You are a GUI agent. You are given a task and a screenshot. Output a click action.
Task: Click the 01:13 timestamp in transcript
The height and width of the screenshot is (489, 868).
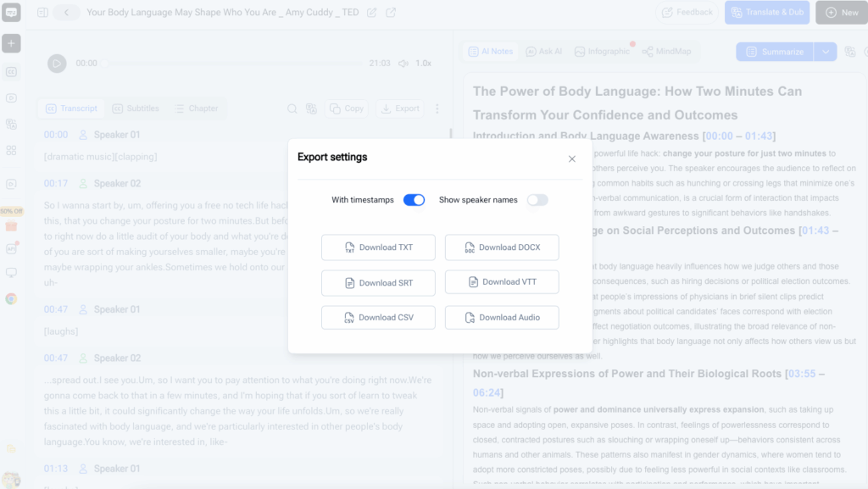[x=56, y=469]
